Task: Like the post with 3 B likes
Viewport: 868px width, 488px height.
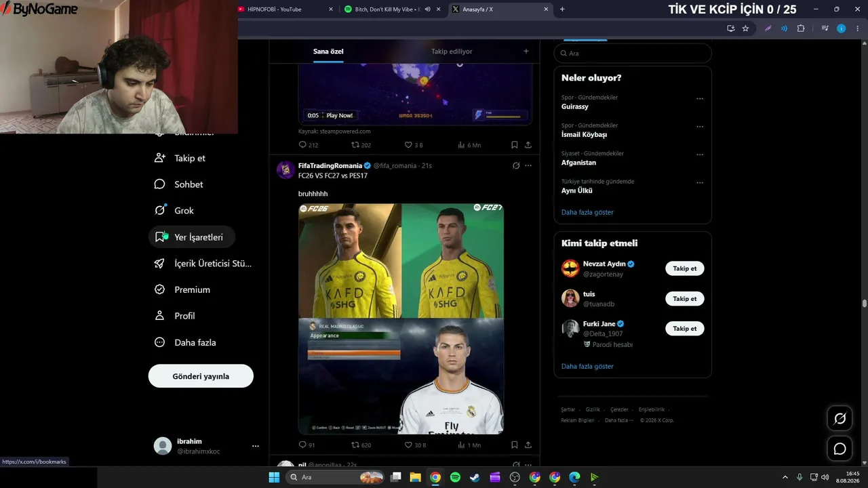Action: tap(414, 145)
